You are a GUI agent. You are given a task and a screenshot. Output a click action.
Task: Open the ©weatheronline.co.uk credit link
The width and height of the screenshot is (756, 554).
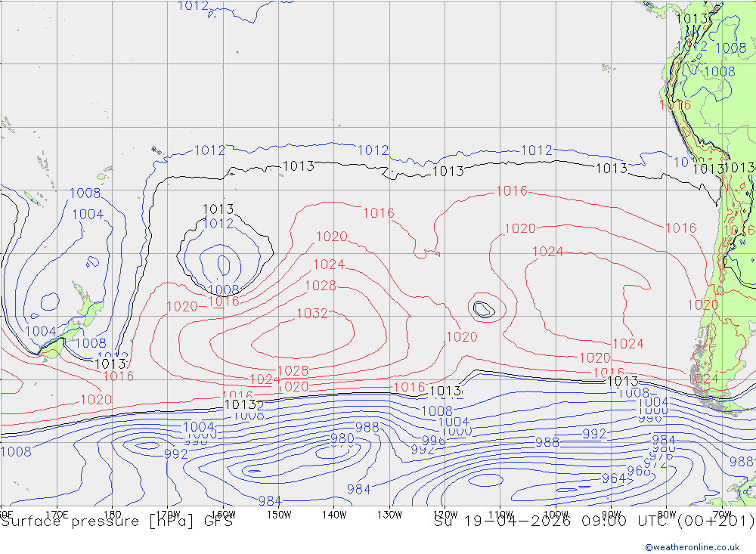pyautogui.click(x=692, y=547)
